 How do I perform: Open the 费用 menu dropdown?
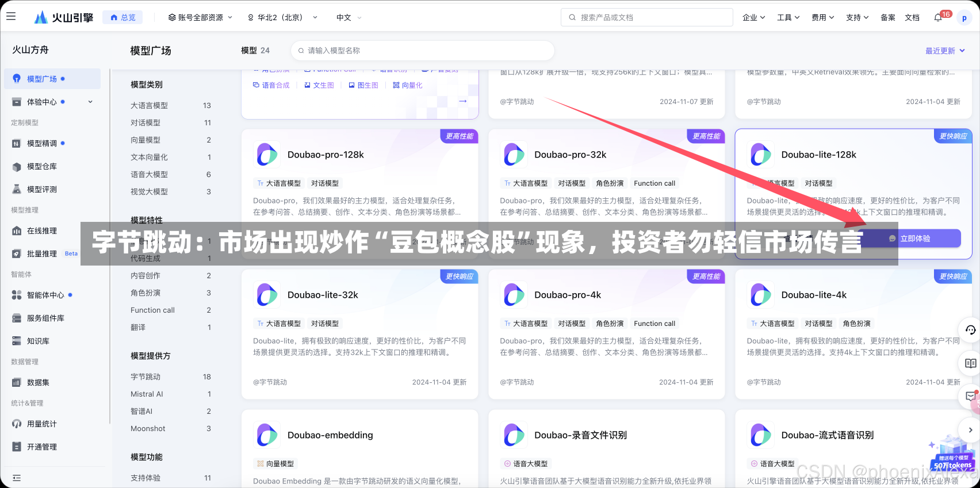(822, 17)
